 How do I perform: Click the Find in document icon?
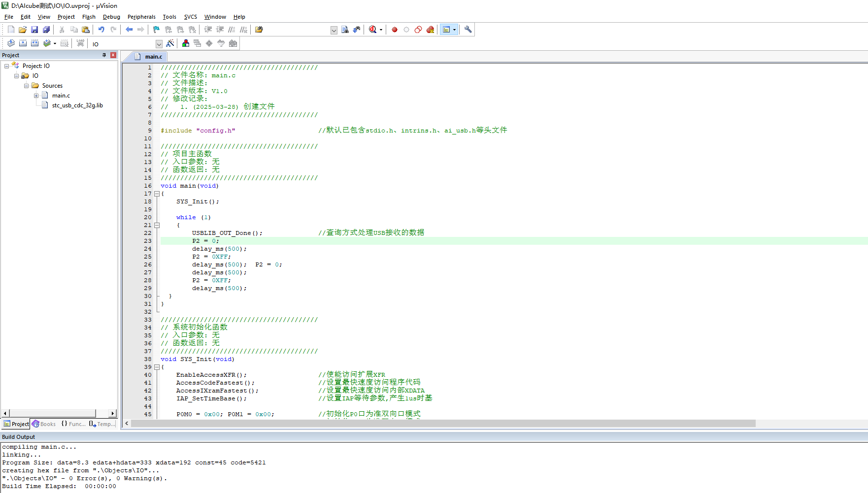(345, 30)
